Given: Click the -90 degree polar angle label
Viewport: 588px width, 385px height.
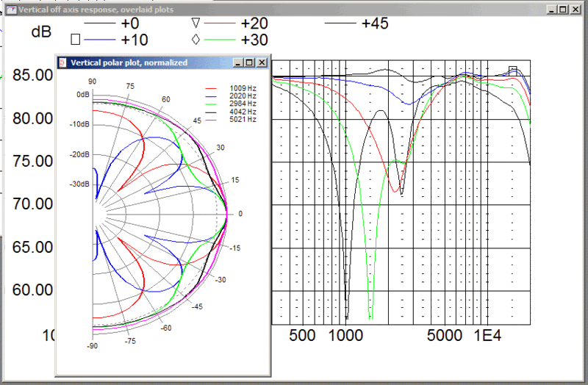Looking at the screenshot, I should point(93,345).
